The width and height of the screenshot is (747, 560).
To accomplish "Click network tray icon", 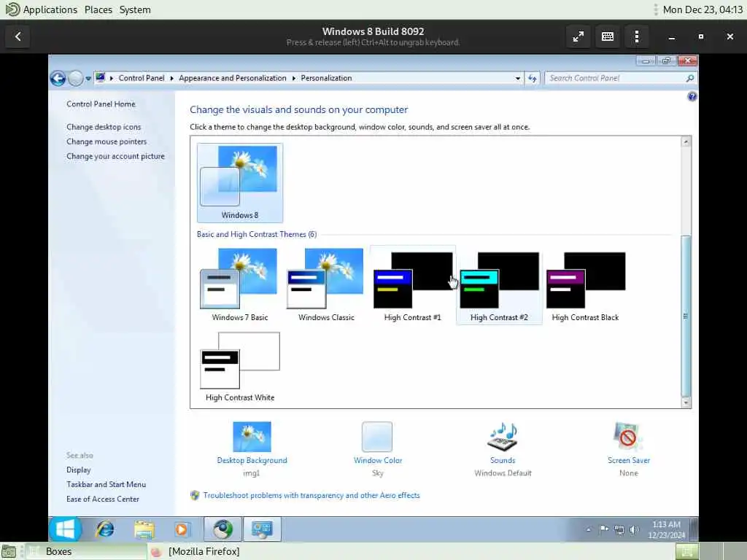I will [619, 529].
